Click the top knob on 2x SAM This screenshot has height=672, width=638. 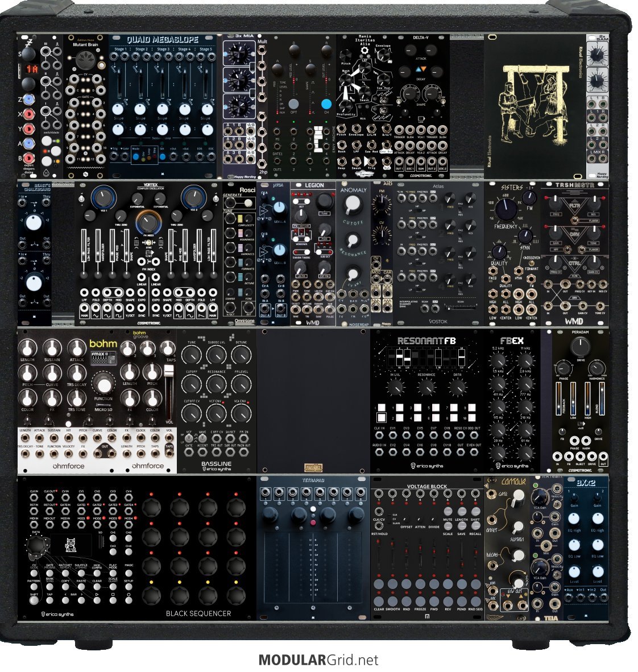point(597,55)
